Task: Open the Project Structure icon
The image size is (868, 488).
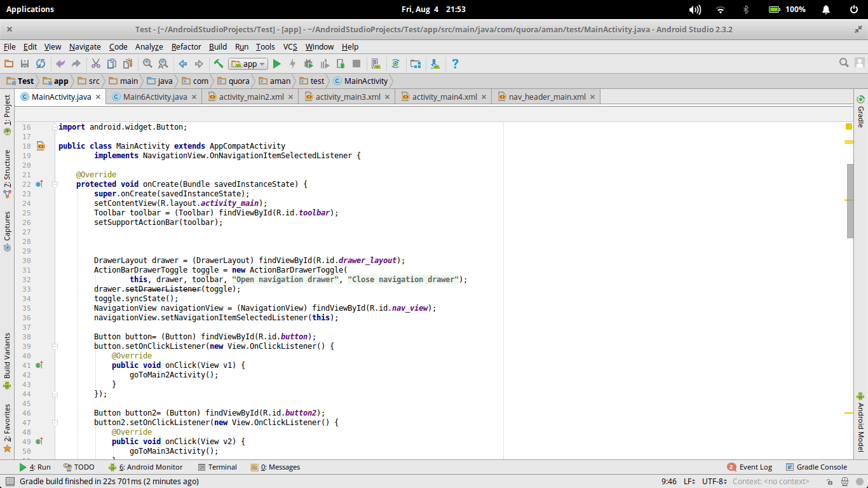Action: click(x=416, y=64)
